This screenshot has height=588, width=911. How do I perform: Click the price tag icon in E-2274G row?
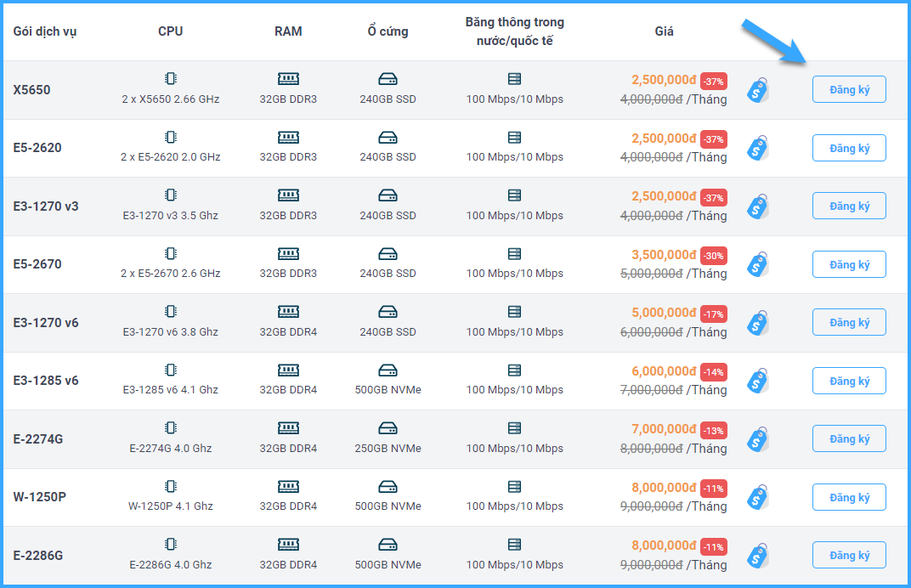[x=758, y=439]
